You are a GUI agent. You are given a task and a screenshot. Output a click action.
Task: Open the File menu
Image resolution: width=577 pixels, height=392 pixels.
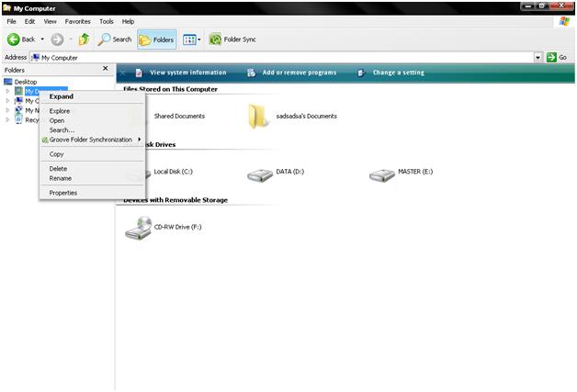tap(11, 21)
